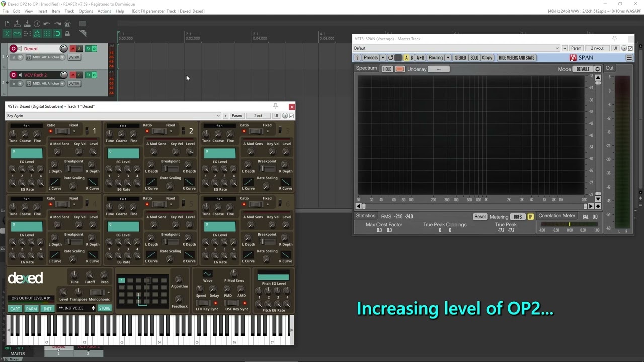Open the Actions menu
The height and width of the screenshot is (362, 644).
tap(104, 11)
